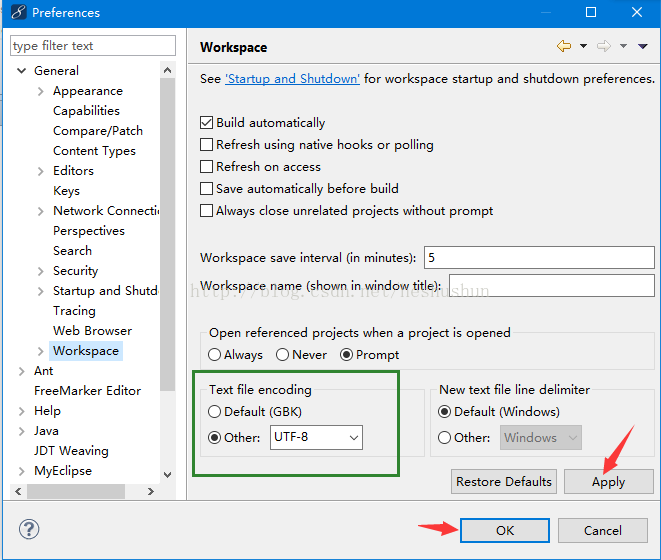Enable Refresh on access checkbox
This screenshot has height=560, width=661.
pos(206,167)
